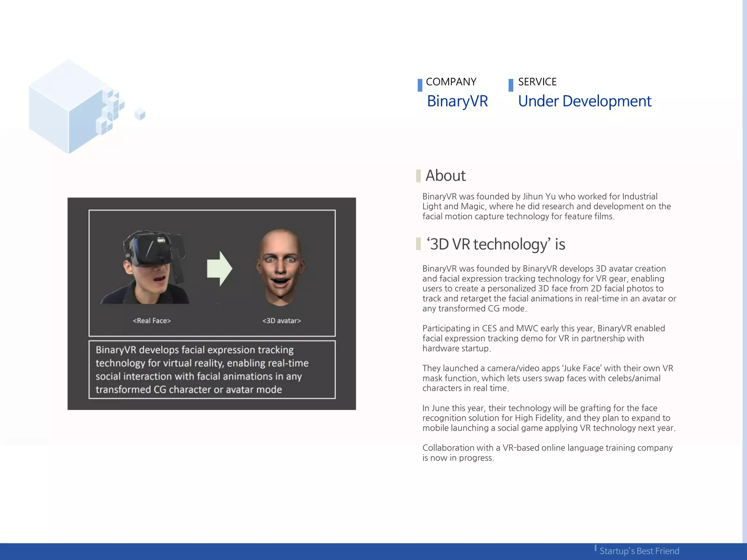
Task: Click the green arrow between faces
Action: pyautogui.click(x=219, y=268)
